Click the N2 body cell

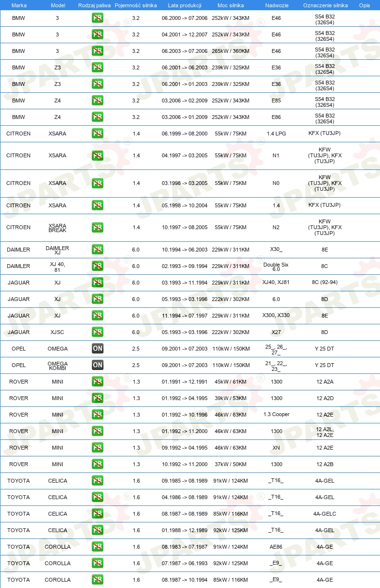(276, 228)
